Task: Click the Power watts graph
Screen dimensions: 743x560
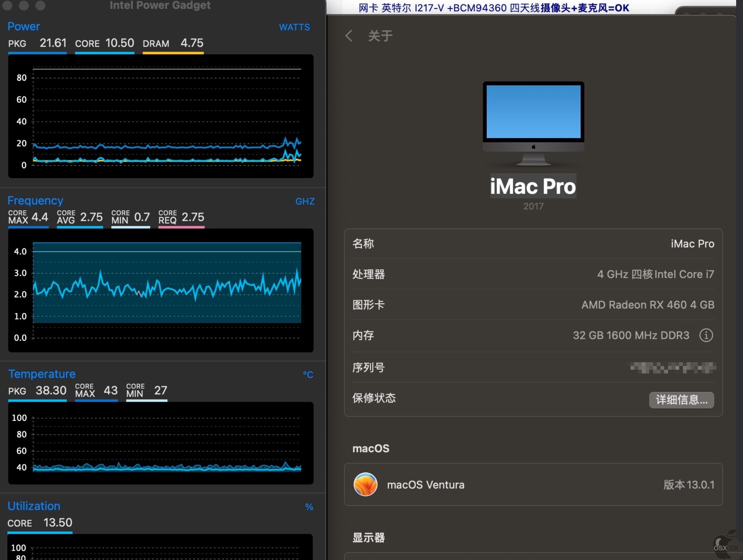Action: click(x=161, y=116)
